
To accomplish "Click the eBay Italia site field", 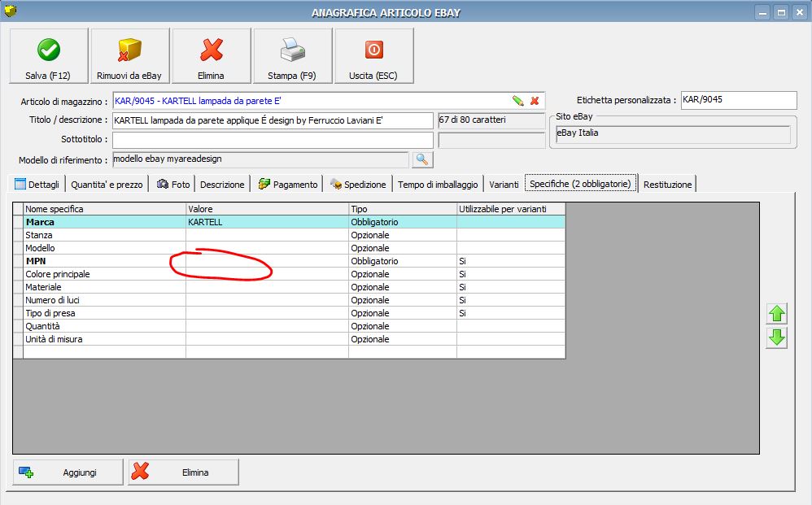I will click(673, 134).
